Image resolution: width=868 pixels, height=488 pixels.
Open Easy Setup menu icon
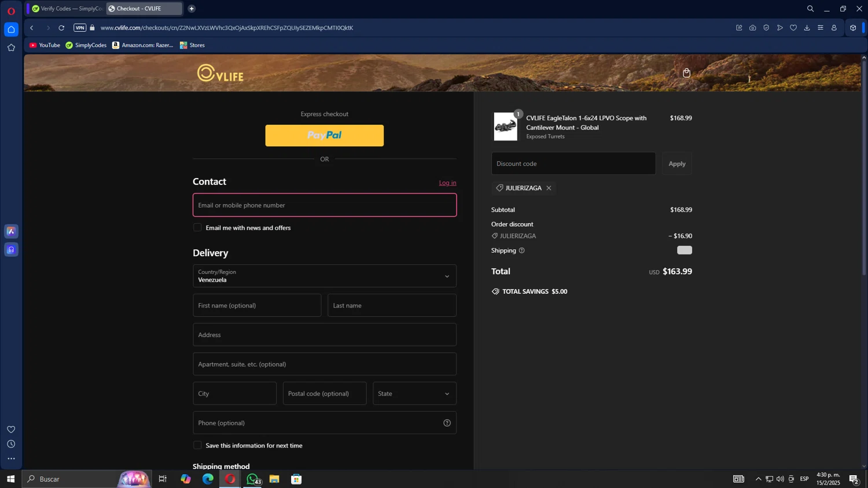(821, 28)
